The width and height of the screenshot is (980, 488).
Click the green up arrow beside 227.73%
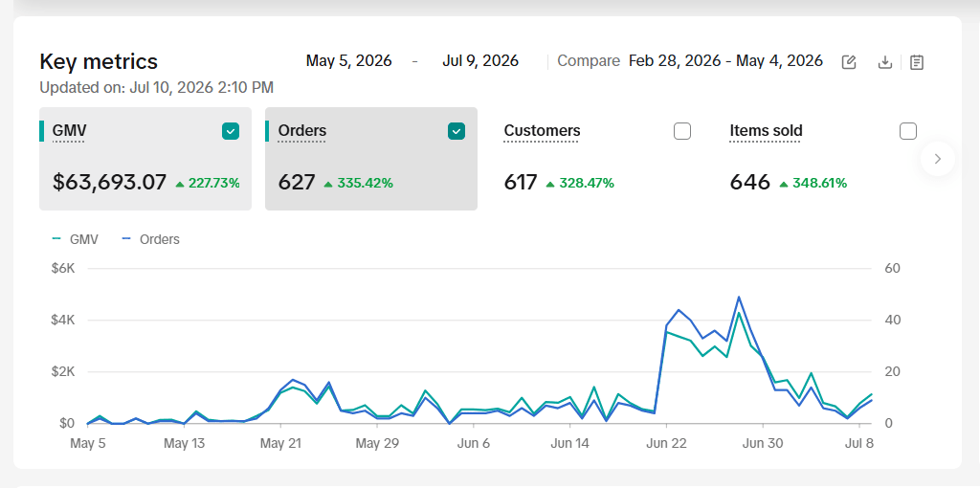(x=180, y=184)
